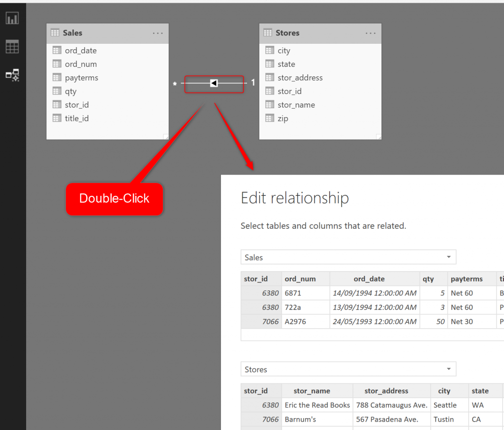Expand the Stores table dropdown
504x430 pixels.
448,369
